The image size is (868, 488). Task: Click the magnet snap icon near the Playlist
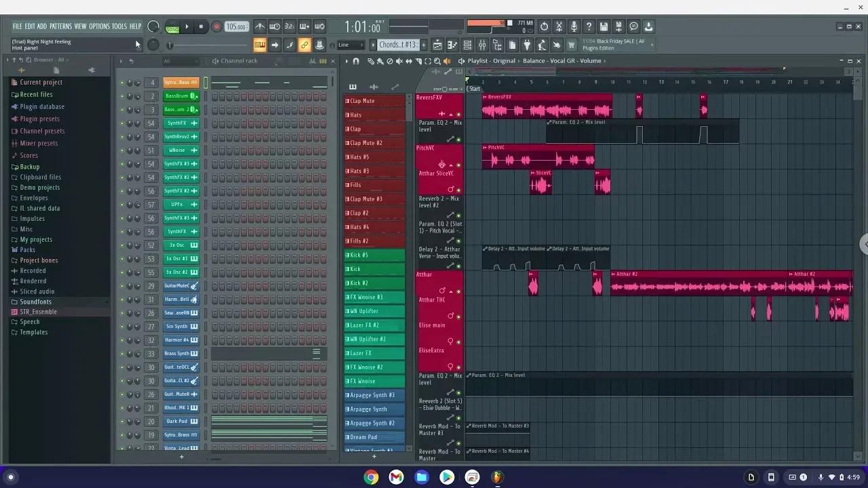point(355,62)
